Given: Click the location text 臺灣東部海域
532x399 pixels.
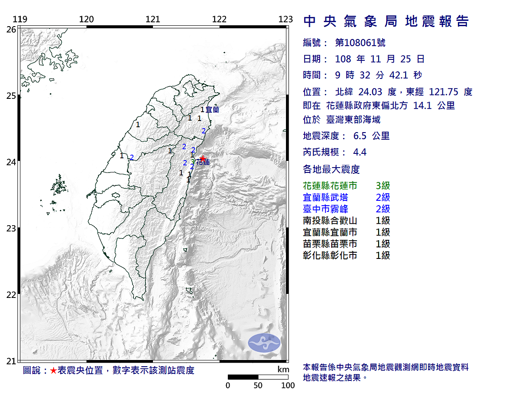Looking at the screenshot, I should click(353, 120).
